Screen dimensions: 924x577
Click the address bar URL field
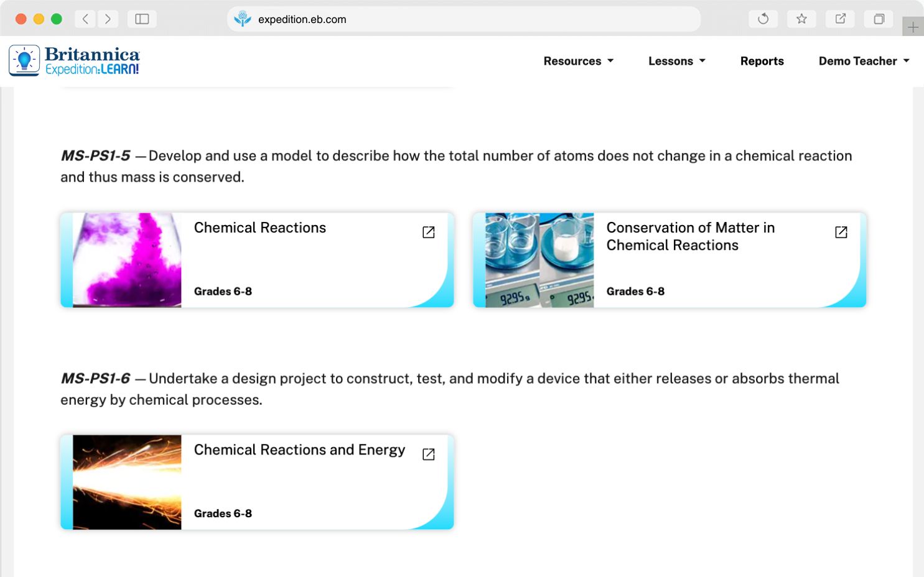coord(301,19)
